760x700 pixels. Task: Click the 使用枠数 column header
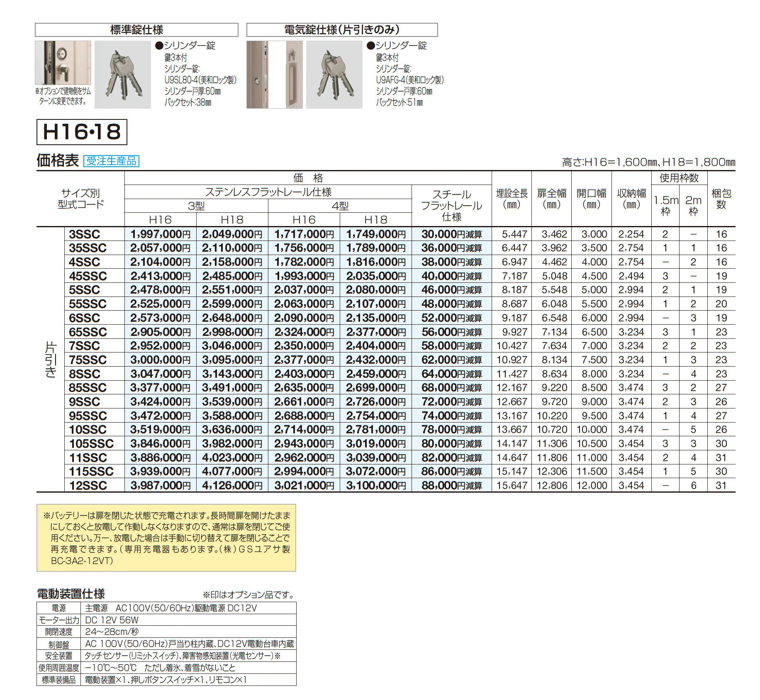pos(679,178)
